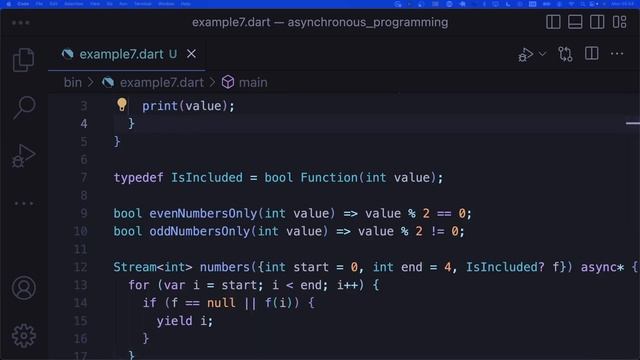Click line number 12 in gutter
The width and height of the screenshot is (640, 360).
click(x=80, y=267)
